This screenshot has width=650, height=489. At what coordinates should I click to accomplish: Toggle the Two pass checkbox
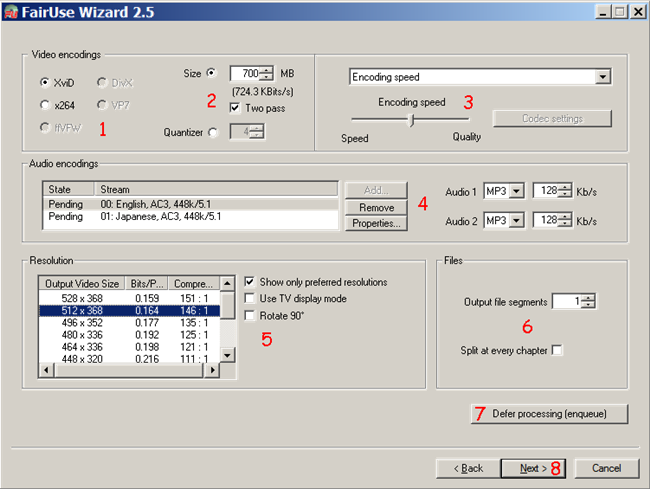point(235,108)
